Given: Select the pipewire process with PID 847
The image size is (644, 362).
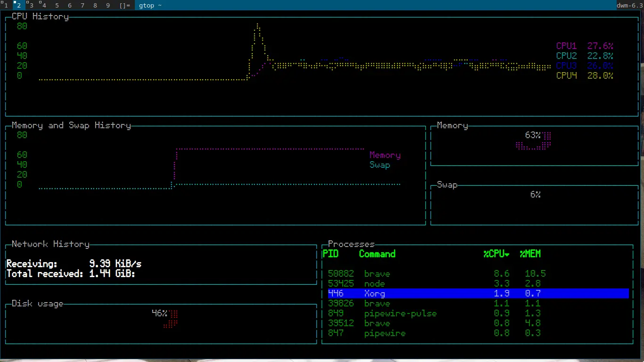Looking at the screenshot, I should (385, 333).
